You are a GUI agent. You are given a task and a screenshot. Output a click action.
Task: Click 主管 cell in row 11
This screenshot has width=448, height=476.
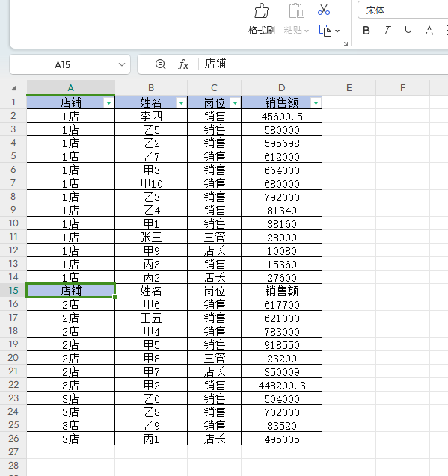(x=214, y=237)
